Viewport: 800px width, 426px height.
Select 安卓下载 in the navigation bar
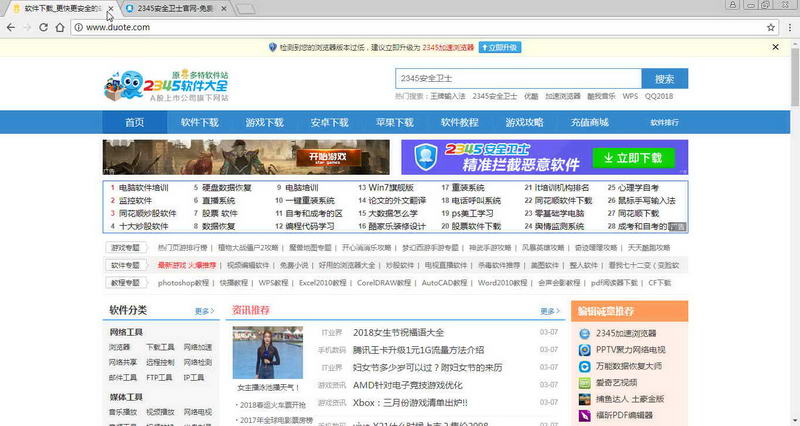pos(329,123)
